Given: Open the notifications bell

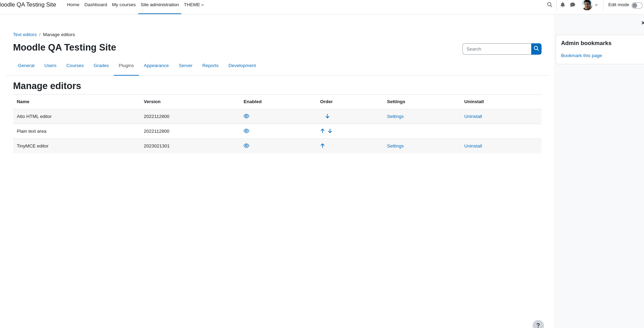Looking at the screenshot, I should click(563, 5).
